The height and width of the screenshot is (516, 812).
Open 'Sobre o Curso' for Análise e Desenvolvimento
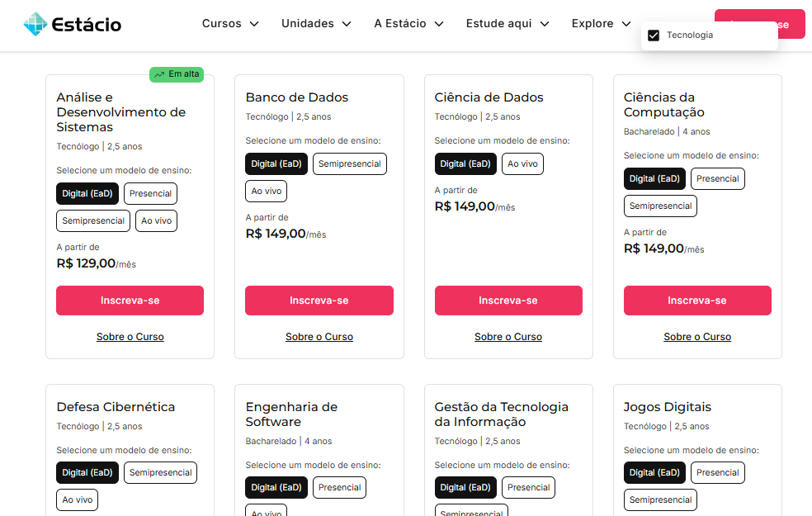click(x=130, y=337)
